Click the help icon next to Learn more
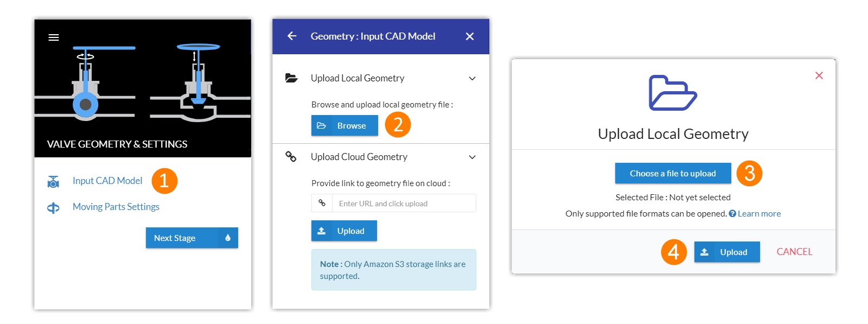868x324 pixels. pos(732,214)
